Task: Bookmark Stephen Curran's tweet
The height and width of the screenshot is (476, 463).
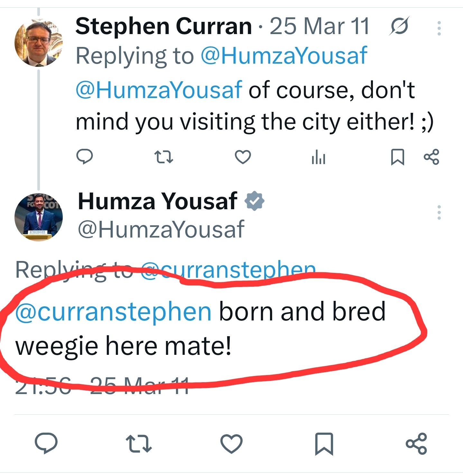Action: tap(397, 157)
